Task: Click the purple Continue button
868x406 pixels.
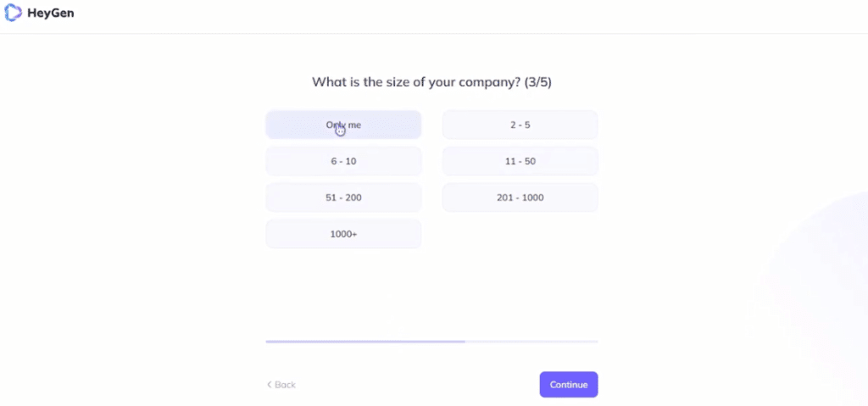Action: [x=569, y=385]
